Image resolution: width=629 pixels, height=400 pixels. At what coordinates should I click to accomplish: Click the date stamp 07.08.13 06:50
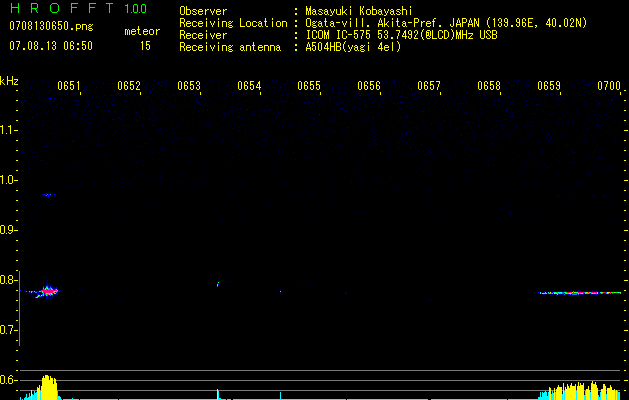51,46
